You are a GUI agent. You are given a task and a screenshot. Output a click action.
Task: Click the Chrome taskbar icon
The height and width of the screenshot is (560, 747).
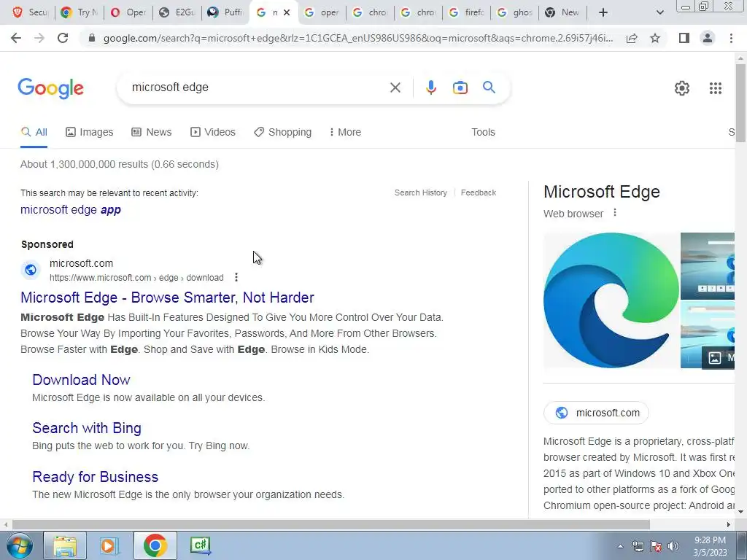(155, 545)
